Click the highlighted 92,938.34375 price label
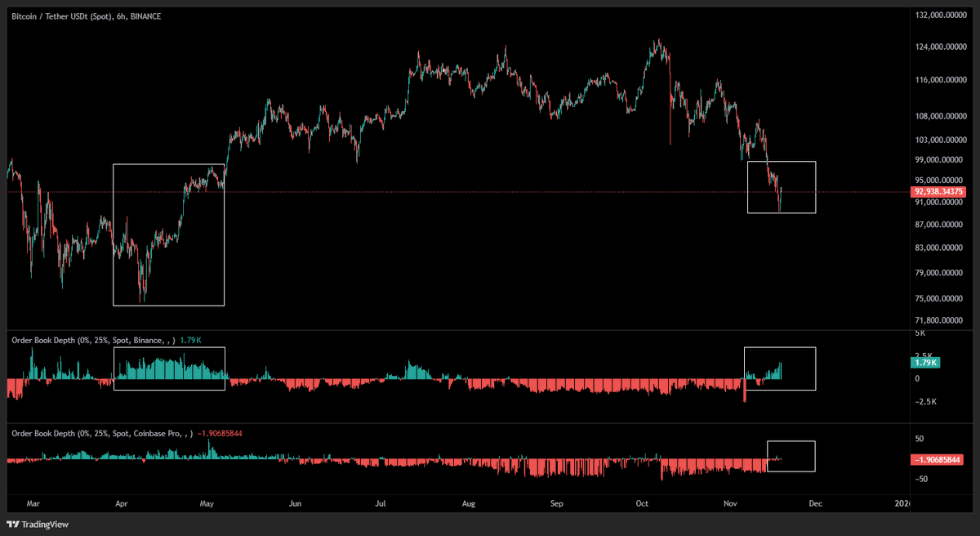The width and height of the screenshot is (980, 536). [940, 191]
